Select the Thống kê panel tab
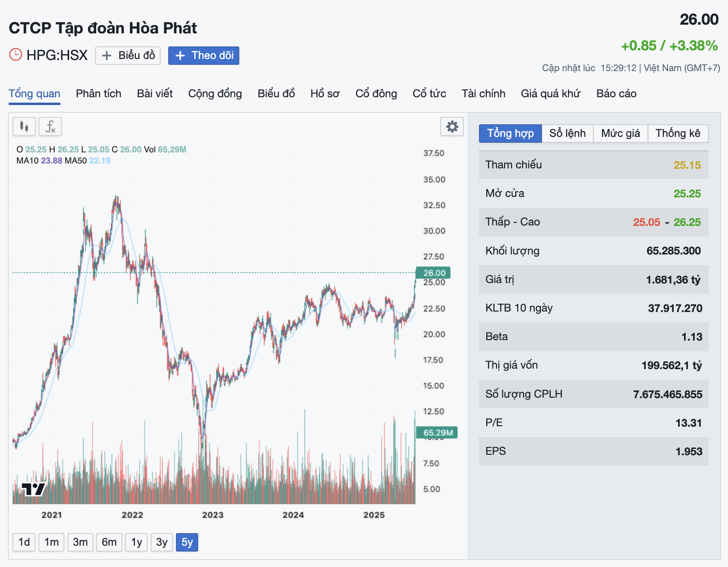 click(x=678, y=134)
